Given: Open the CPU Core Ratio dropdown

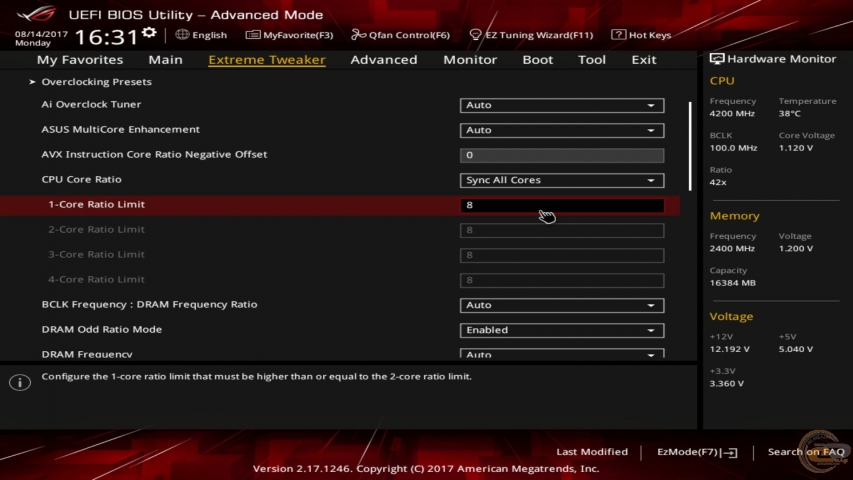Looking at the screenshot, I should [561, 180].
